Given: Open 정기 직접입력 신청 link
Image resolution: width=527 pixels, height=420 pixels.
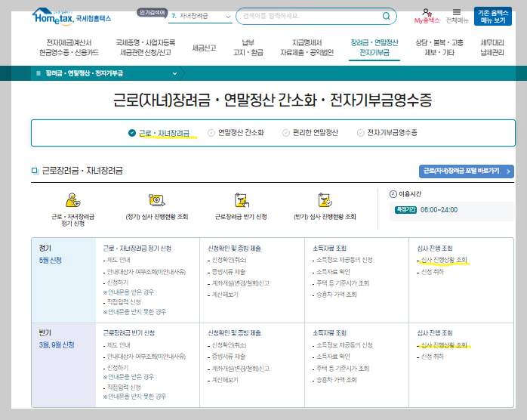Looking at the screenshot, I should 124,302.
